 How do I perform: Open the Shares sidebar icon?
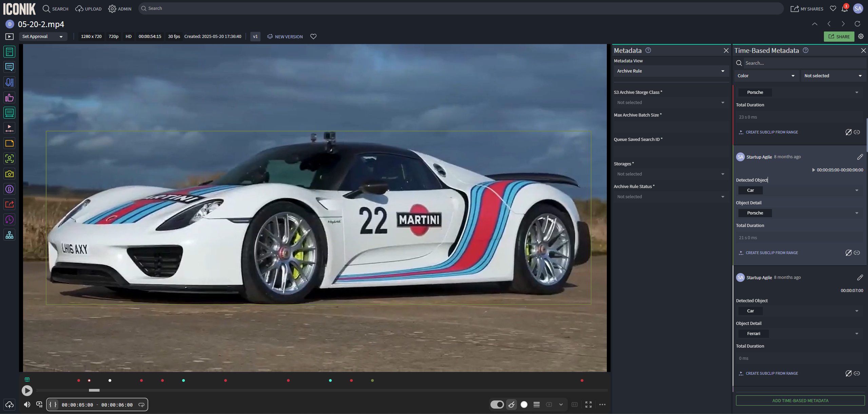tap(9, 204)
